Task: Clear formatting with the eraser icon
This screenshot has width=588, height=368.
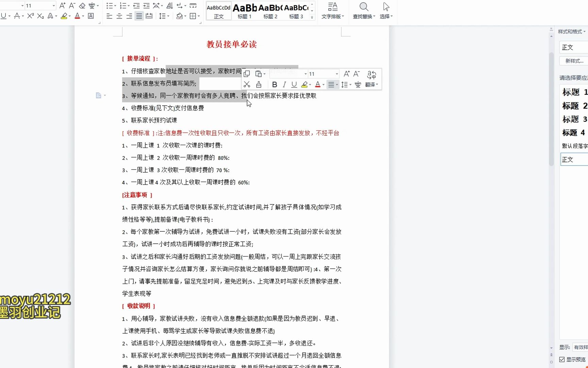Action: click(82, 6)
